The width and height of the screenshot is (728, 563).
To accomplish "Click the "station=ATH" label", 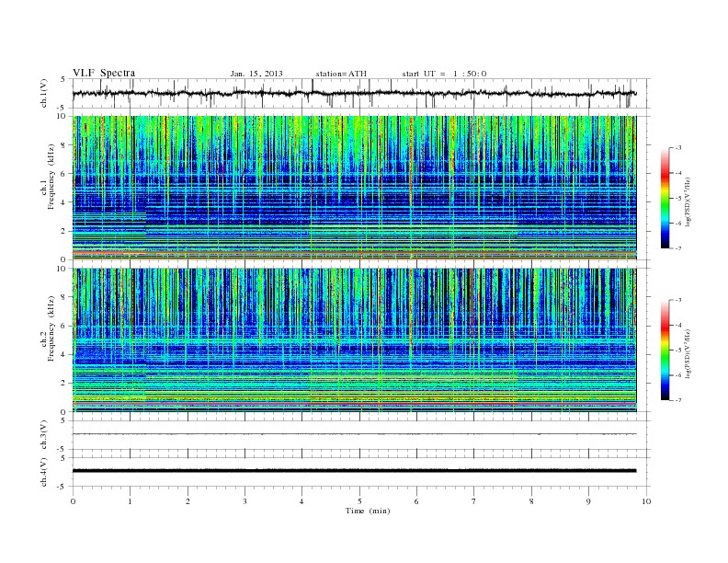I will [x=341, y=74].
